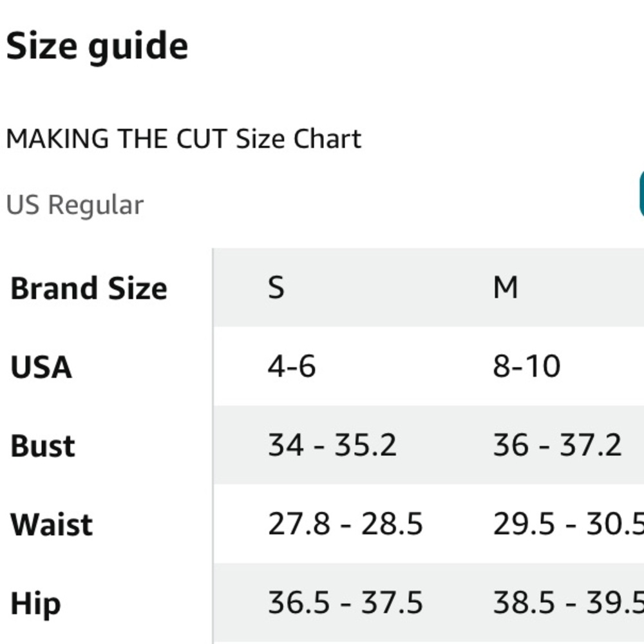Click the MAKING THE CUT Size Chart title
Screen dimensions: 644x644
[x=184, y=138]
